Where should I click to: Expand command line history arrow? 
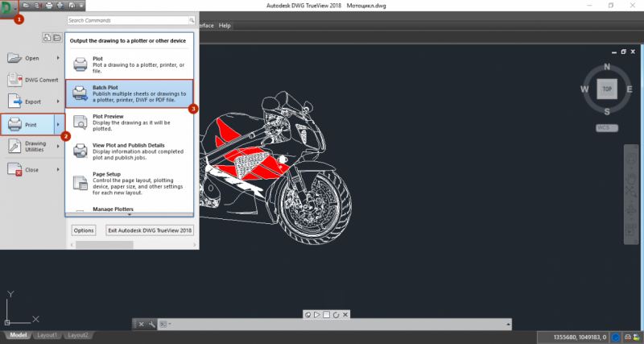click(x=509, y=325)
